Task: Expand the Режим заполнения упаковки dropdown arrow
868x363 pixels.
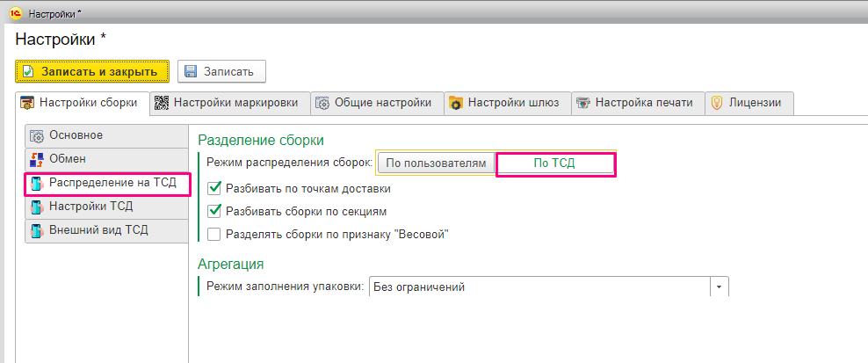Action: (720, 287)
